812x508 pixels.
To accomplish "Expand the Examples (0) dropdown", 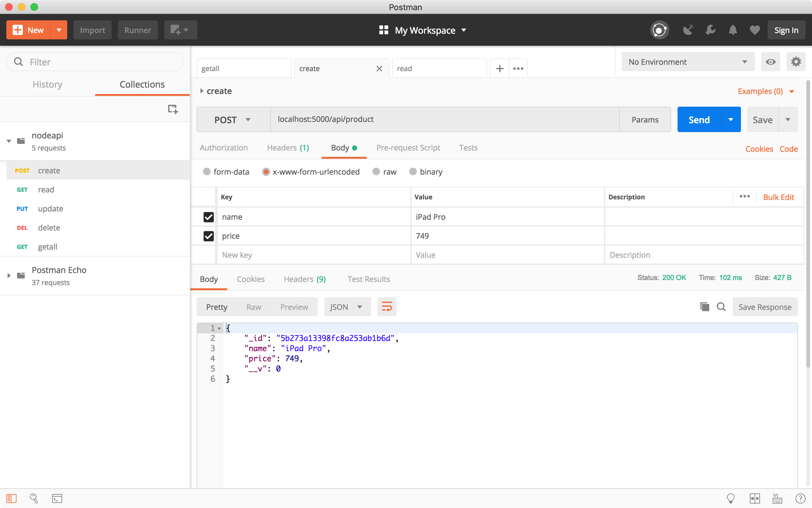I will point(766,91).
